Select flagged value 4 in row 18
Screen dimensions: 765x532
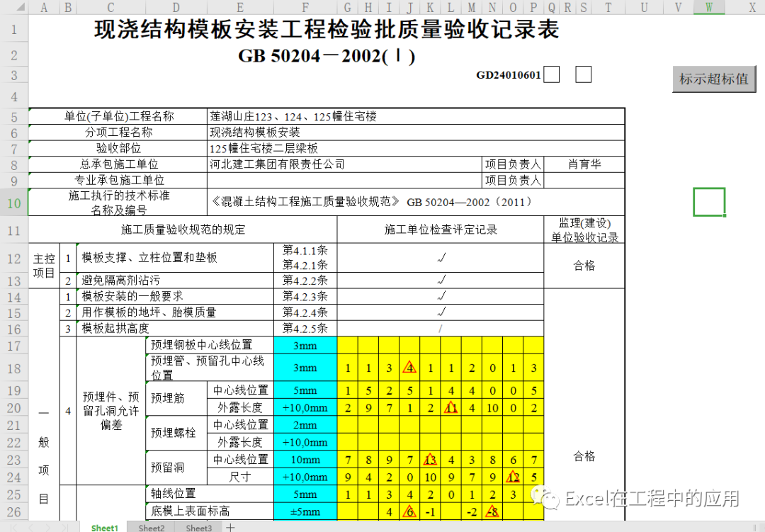coord(409,368)
